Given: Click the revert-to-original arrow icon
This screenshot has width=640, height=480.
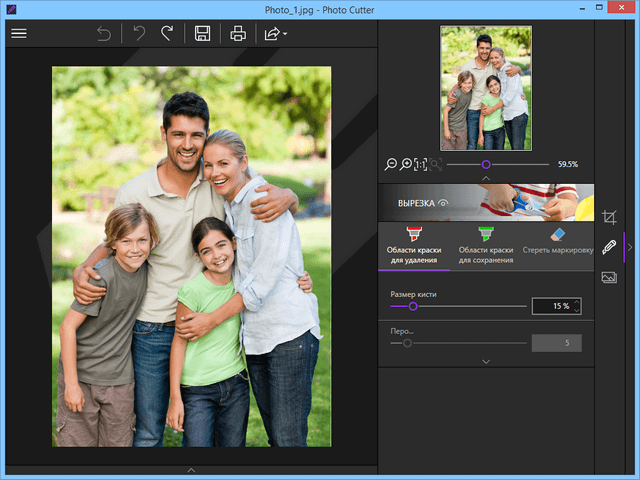Looking at the screenshot, I should (x=104, y=33).
